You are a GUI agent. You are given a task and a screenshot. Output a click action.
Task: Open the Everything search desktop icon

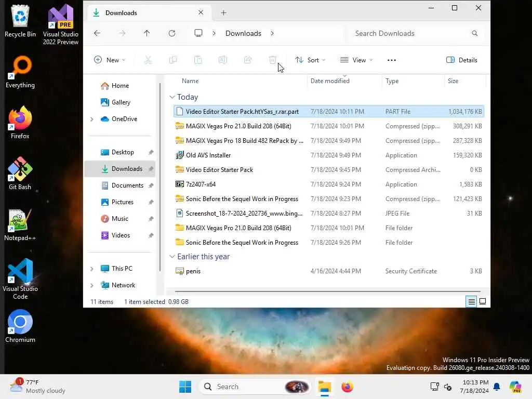pyautogui.click(x=20, y=72)
